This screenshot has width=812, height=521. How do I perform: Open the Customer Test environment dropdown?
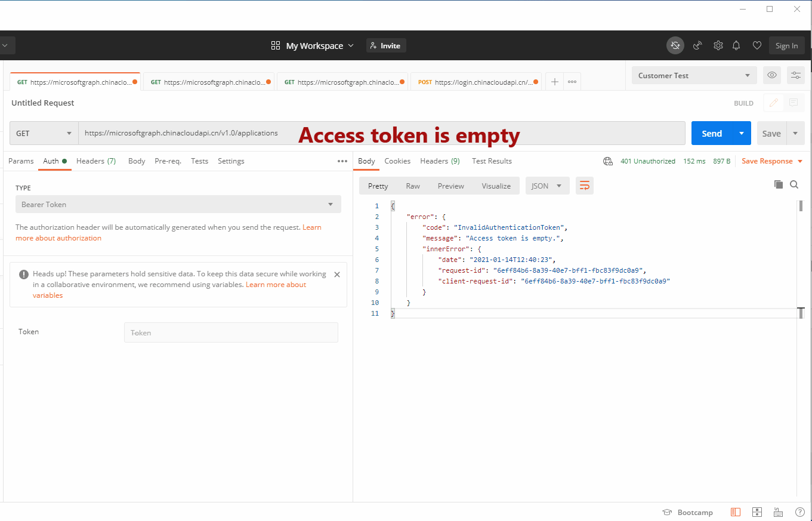click(x=694, y=75)
